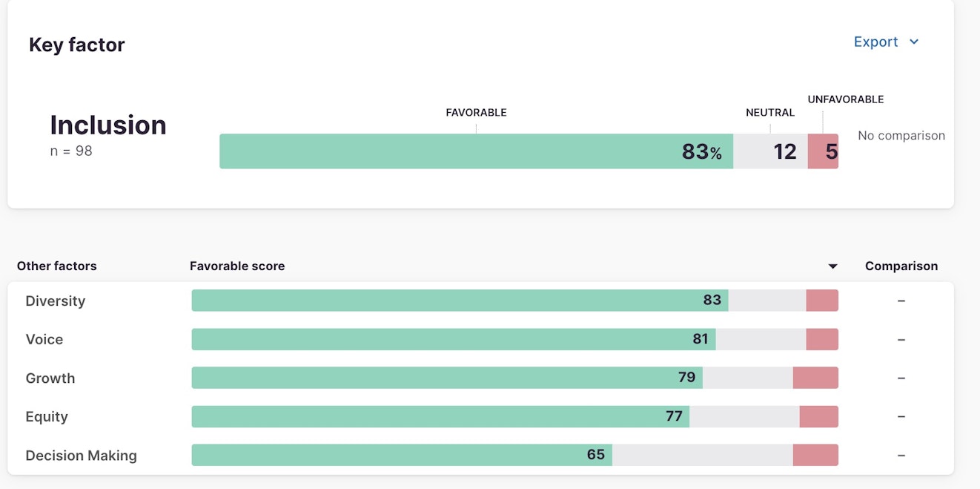980x489 pixels.
Task: Click the Export chevron arrow
Action: point(914,42)
